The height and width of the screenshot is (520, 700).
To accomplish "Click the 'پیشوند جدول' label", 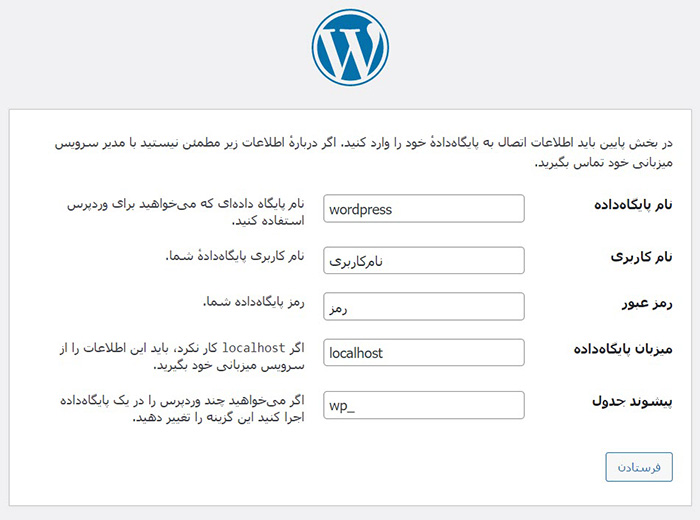I will point(637,401).
